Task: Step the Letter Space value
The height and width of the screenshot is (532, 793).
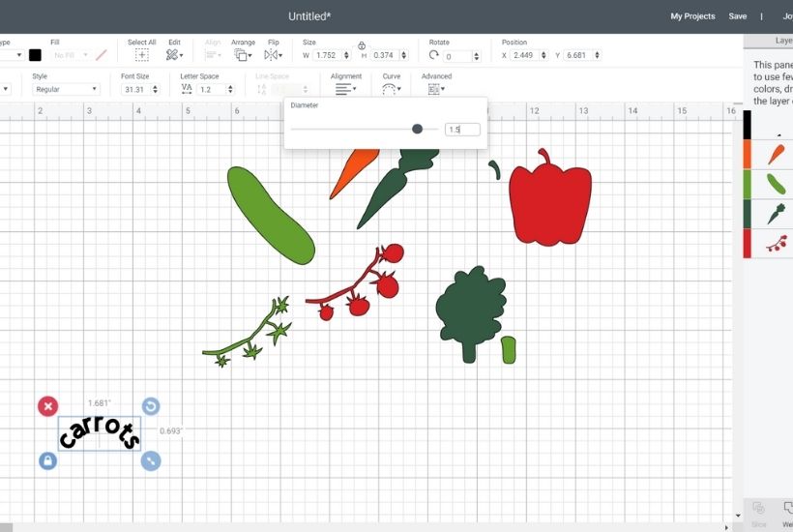Action: [230, 90]
